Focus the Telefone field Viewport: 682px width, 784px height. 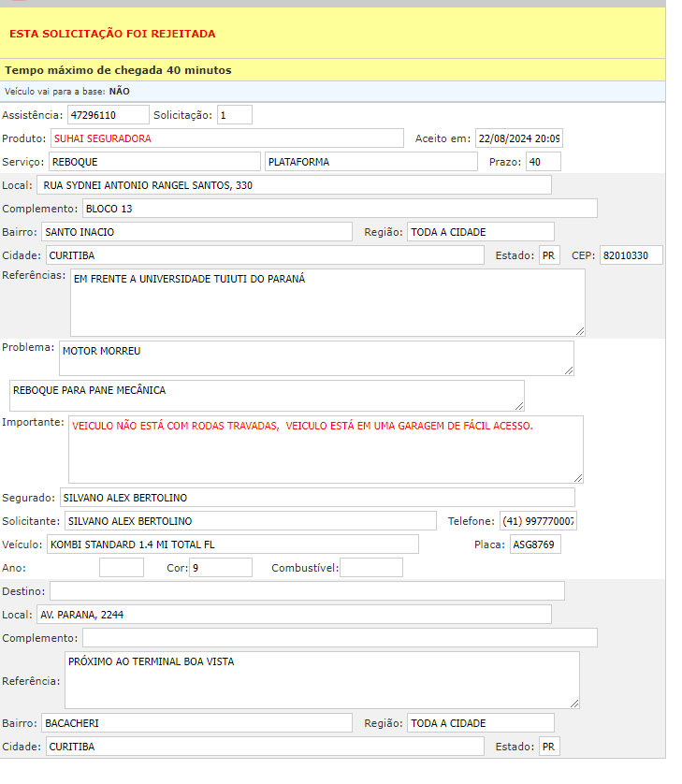(x=538, y=521)
